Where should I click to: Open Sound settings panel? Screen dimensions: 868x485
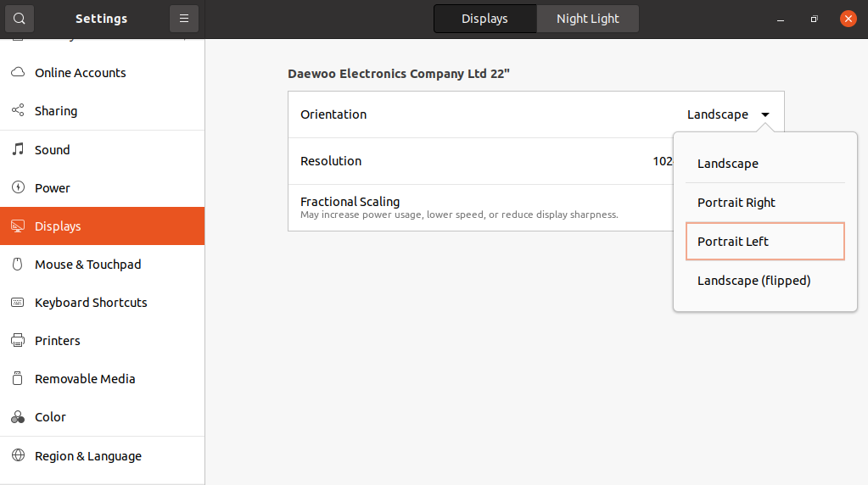point(103,149)
